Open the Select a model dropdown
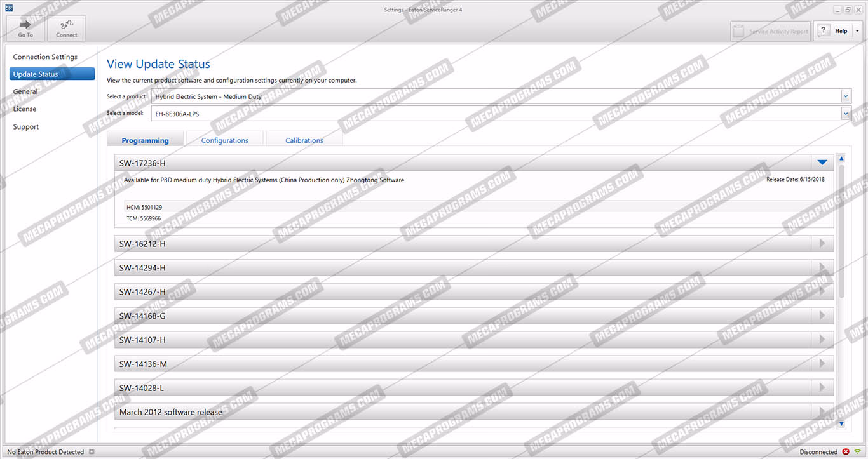Viewport: 868px width, 459px height. [x=501, y=114]
